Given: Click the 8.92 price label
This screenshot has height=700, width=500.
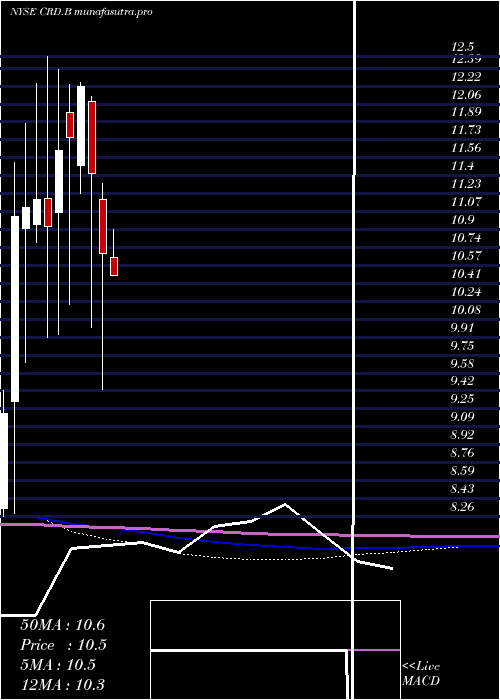Looking at the screenshot, I should [x=462, y=435].
